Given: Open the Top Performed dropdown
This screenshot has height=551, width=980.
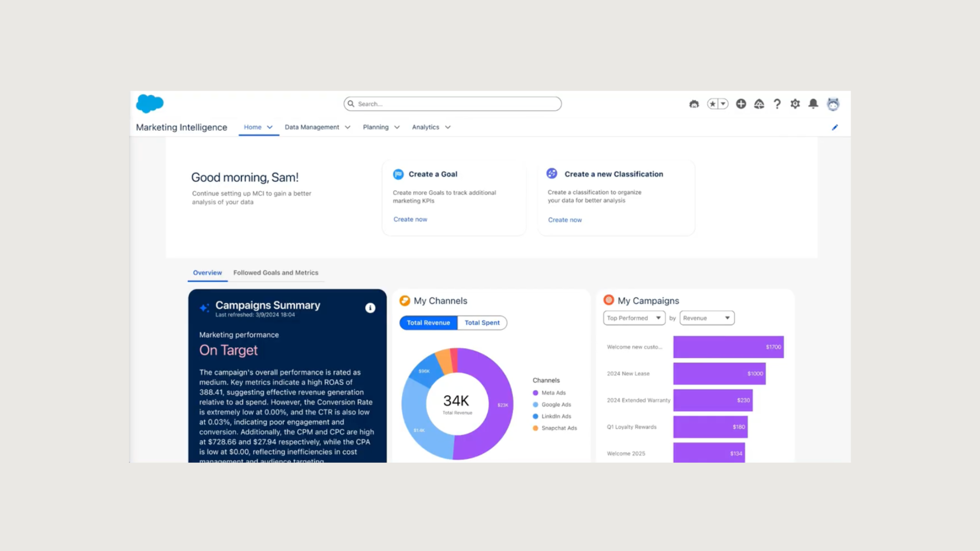Looking at the screenshot, I should click(634, 318).
